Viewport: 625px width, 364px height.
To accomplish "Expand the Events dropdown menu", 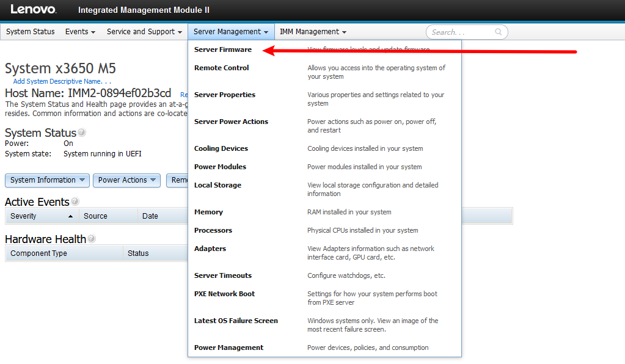I will tap(80, 32).
